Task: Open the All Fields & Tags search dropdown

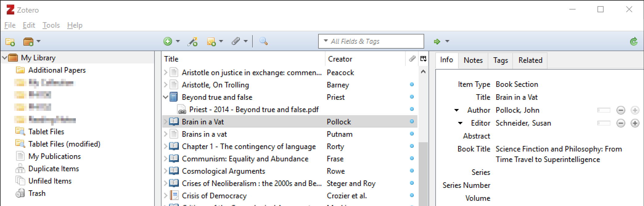Action: pyautogui.click(x=326, y=41)
